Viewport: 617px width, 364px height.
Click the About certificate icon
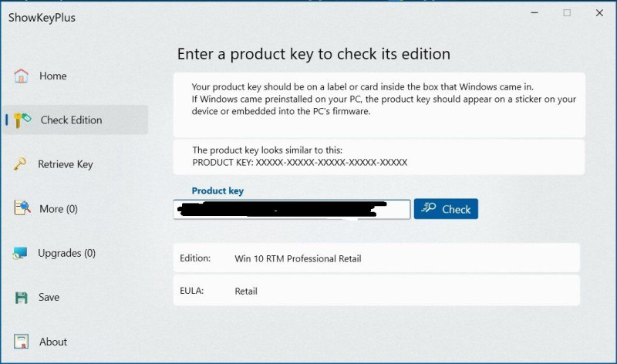[x=22, y=341]
